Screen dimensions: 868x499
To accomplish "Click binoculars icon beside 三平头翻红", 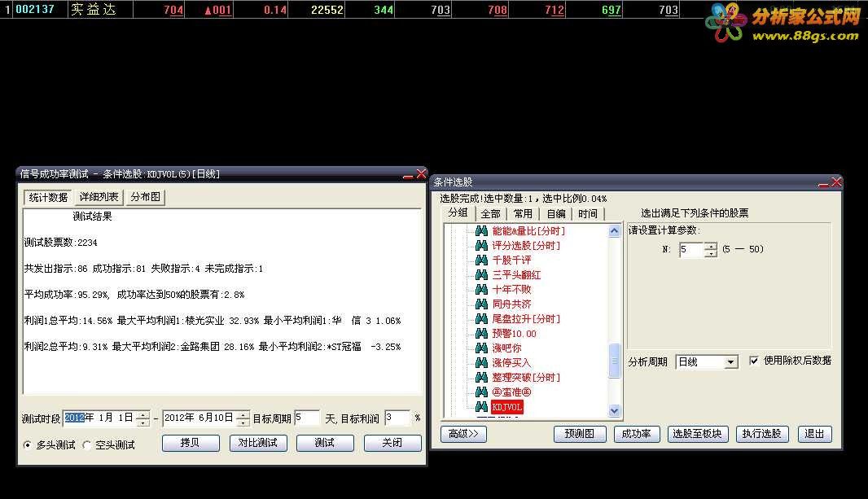I will tap(481, 274).
